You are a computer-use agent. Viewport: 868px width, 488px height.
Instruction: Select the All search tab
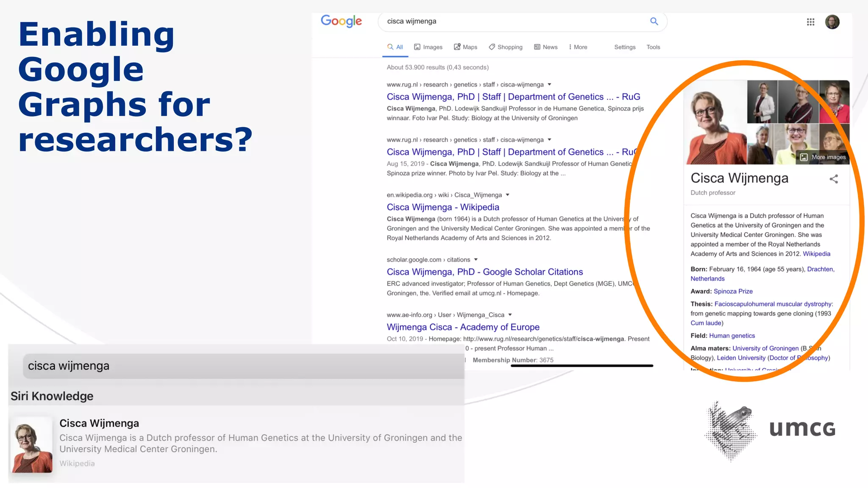tap(395, 47)
